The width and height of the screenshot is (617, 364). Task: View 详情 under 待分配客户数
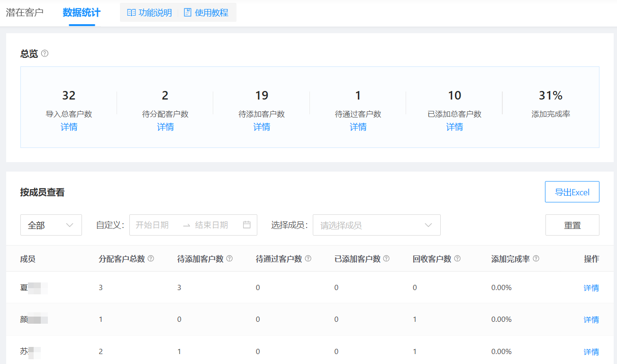(x=165, y=127)
